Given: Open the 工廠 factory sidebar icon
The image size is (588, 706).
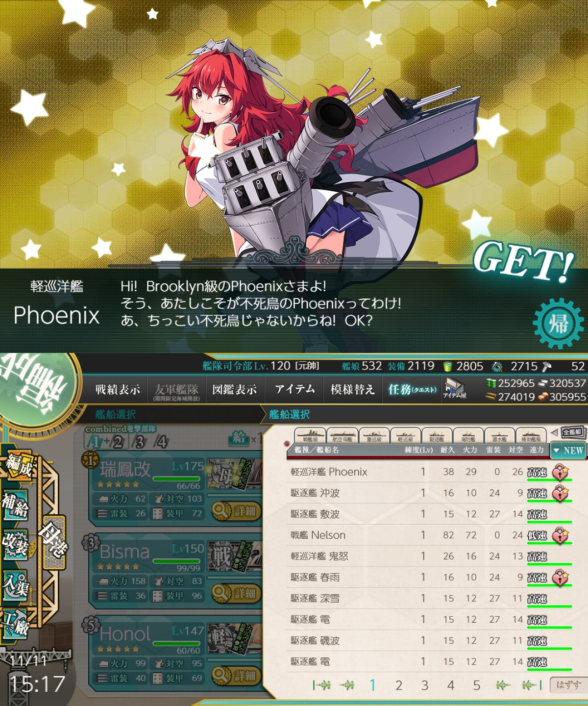Looking at the screenshot, I should coord(16,623).
